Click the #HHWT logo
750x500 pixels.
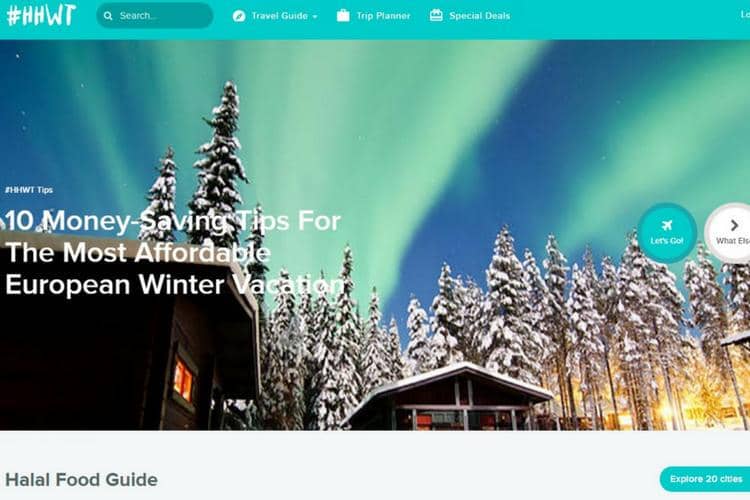pyautogui.click(x=41, y=15)
